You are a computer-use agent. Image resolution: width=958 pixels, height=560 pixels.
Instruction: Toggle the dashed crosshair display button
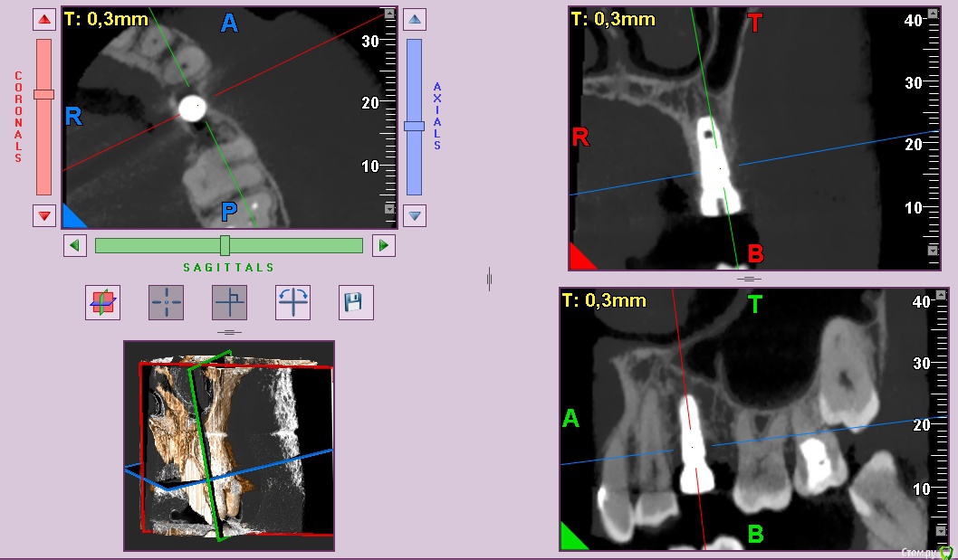coord(166,302)
